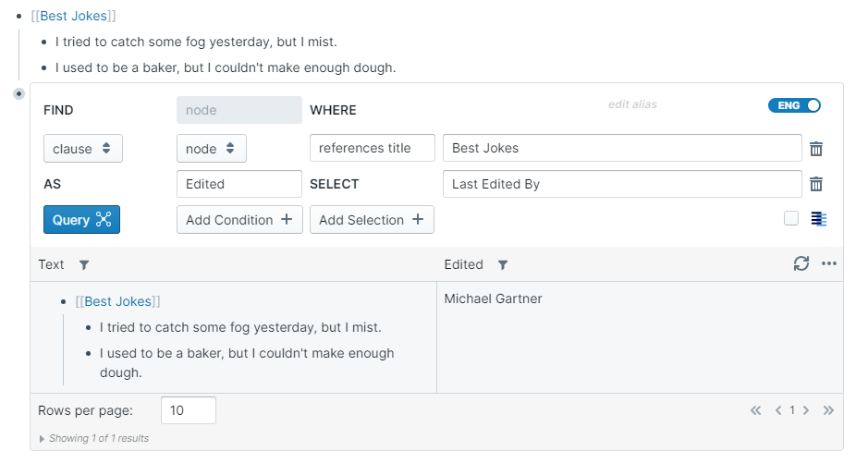Click edit alias text
This screenshot has height=463, width=868.
click(x=632, y=104)
